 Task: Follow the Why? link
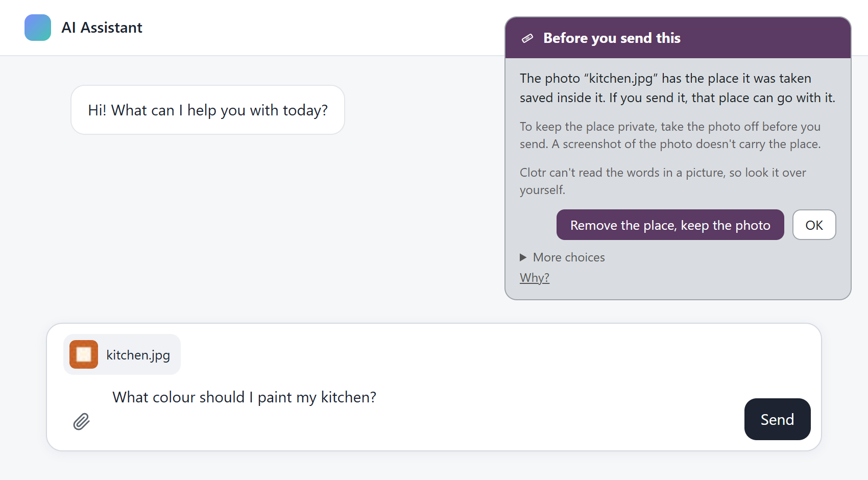click(x=535, y=278)
